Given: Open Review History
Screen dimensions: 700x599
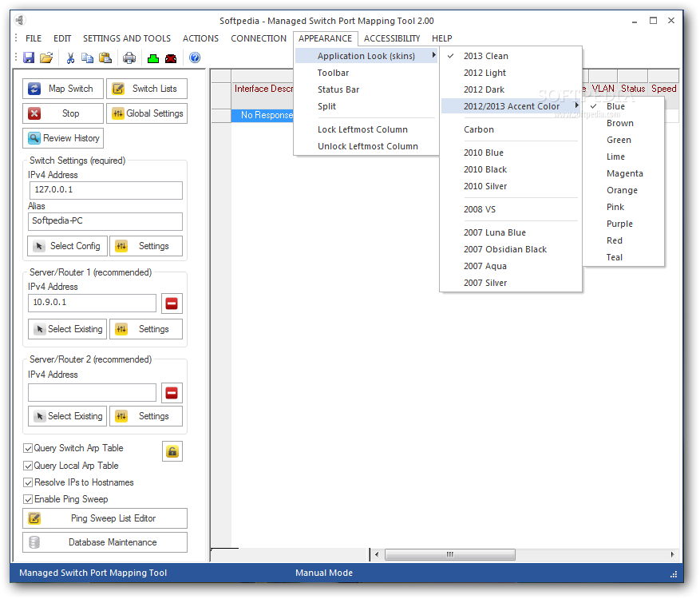Looking at the screenshot, I should pyautogui.click(x=63, y=138).
